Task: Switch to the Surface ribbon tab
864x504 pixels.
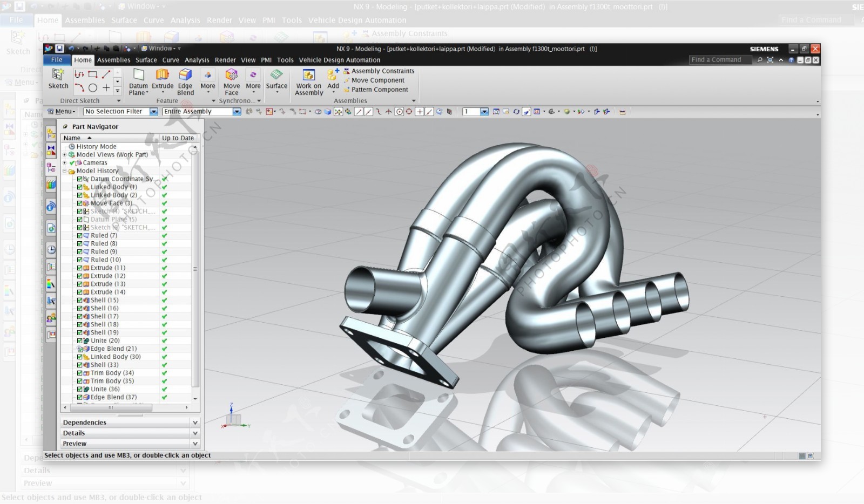Action: [146, 60]
